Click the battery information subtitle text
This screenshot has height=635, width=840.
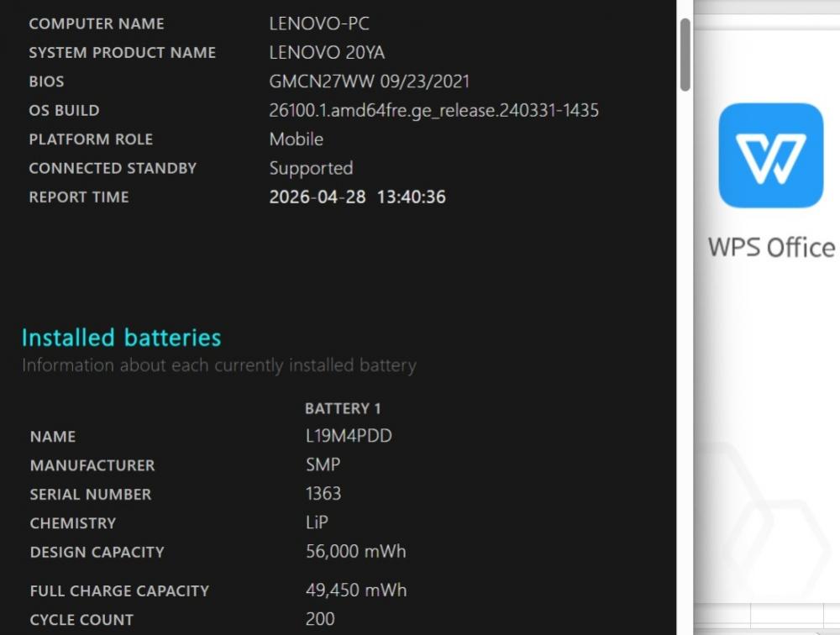point(219,365)
